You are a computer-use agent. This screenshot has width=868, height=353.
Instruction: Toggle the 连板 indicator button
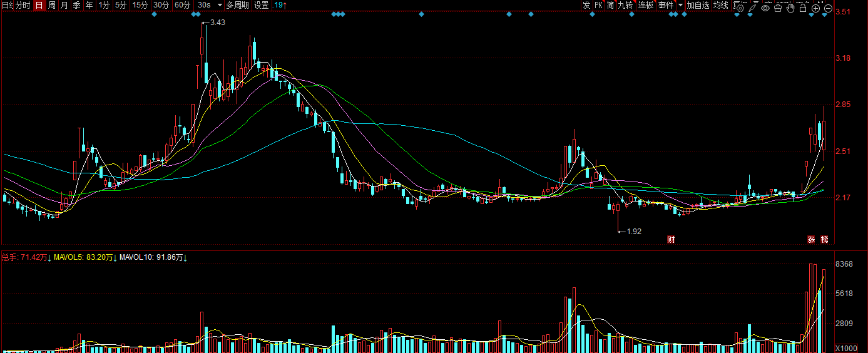click(x=646, y=5)
